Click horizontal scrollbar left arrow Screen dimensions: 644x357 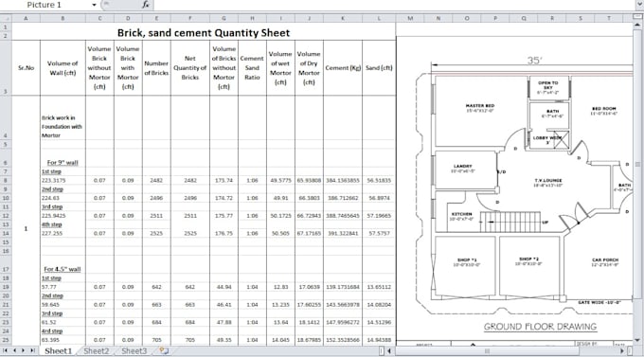pos(389,350)
